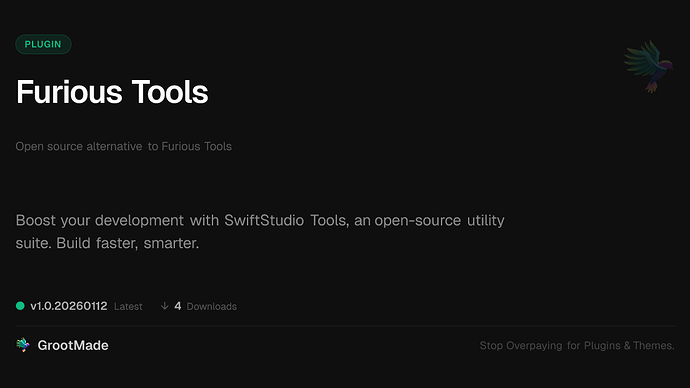Click the green PLUGIN badge
Viewport: 690px width, 388px height.
[x=43, y=44]
